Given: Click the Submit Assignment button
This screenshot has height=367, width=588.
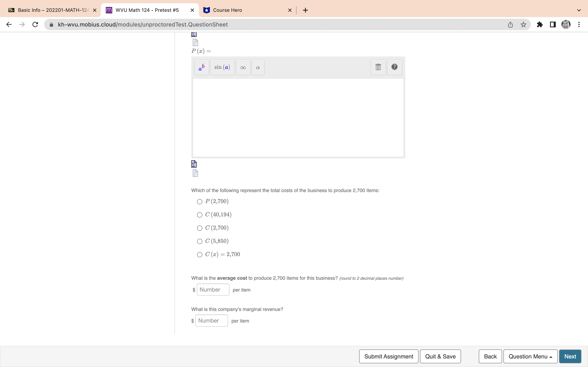Looking at the screenshot, I should (x=389, y=356).
